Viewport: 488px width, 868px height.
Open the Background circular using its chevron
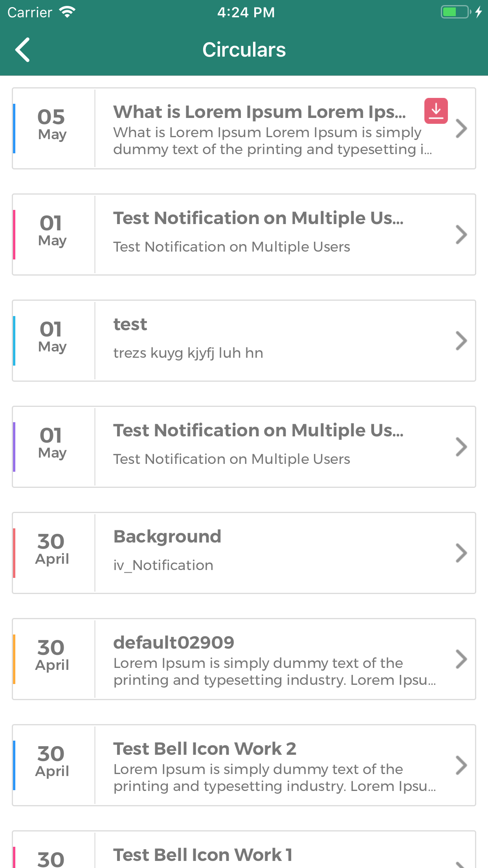(x=462, y=552)
